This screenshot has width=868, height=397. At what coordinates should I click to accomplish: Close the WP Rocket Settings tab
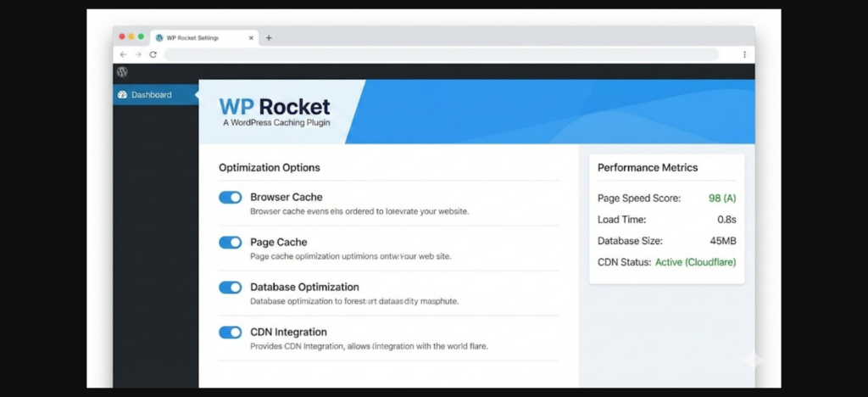click(251, 37)
